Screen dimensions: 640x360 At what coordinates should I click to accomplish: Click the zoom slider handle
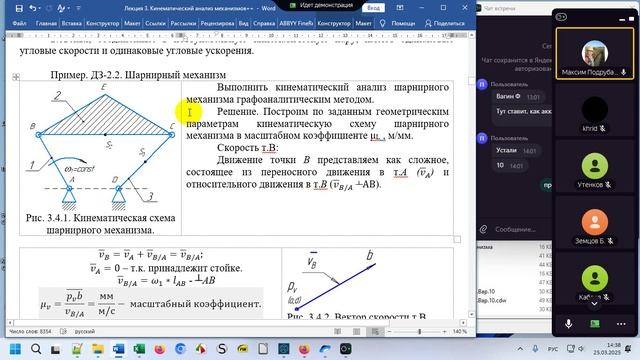tap(419, 331)
